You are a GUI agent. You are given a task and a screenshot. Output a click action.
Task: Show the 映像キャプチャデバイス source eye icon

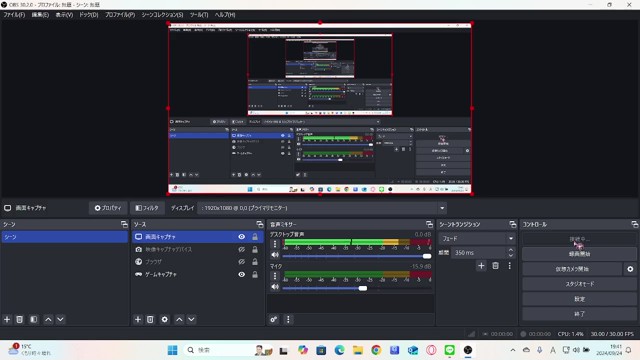pyautogui.click(x=242, y=249)
